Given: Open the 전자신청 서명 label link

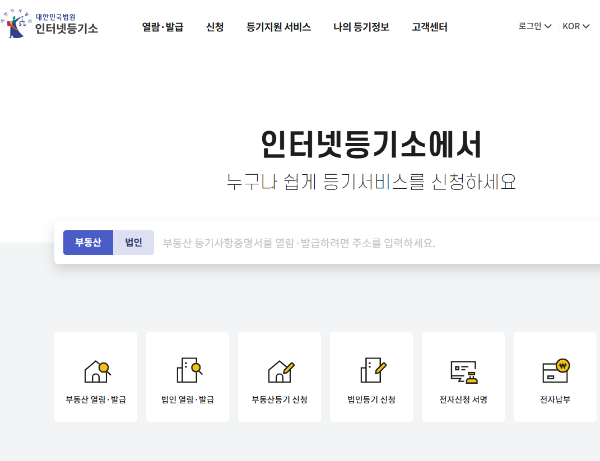Looking at the screenshot, I should 463,400.
